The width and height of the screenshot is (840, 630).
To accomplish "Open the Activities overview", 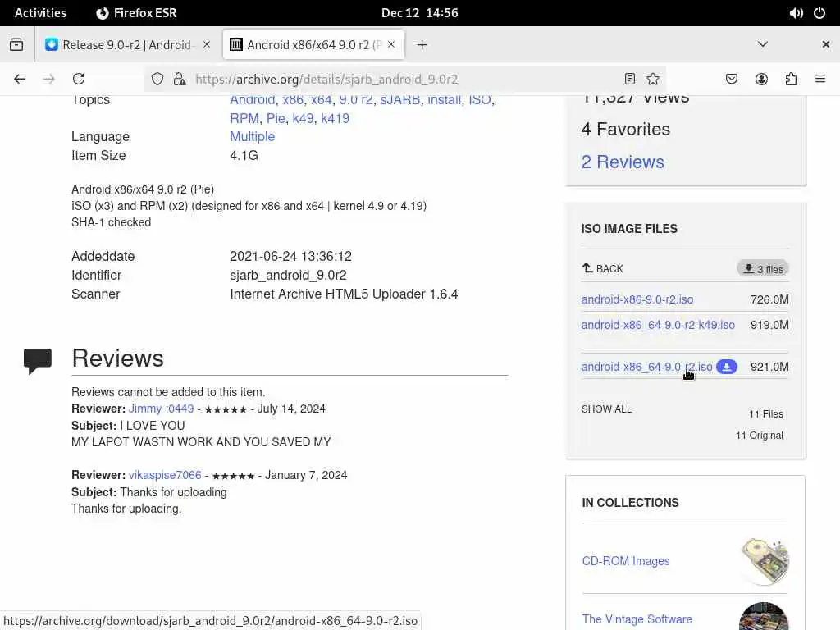I will point(40,13).
